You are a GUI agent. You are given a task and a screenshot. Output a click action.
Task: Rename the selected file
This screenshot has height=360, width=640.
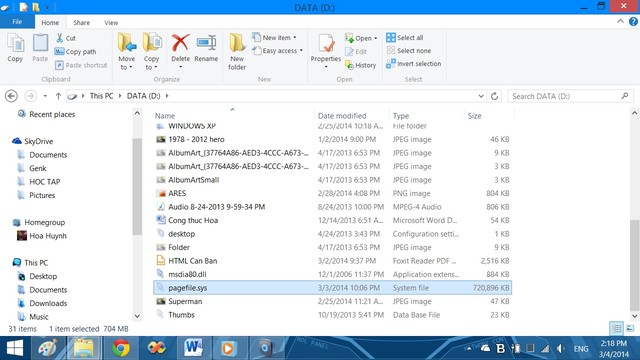point(206,48)
